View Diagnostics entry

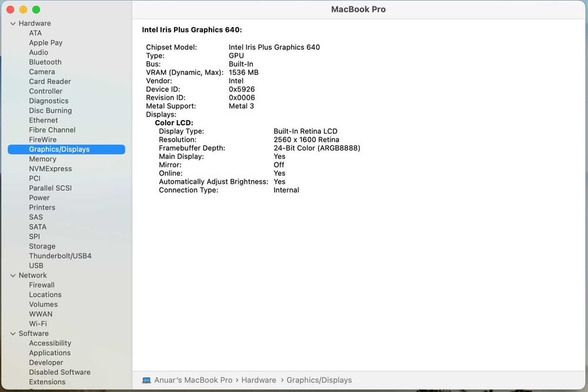[x=49, y=101]
